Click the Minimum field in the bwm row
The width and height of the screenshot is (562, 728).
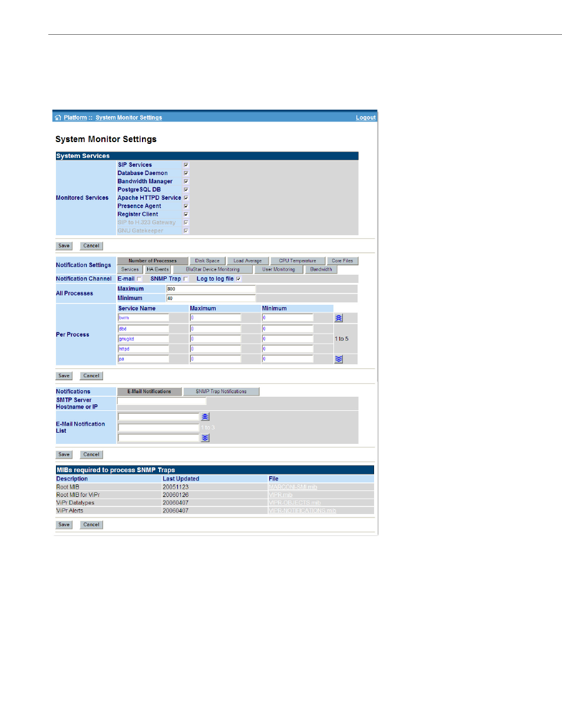tap(288, 318)
